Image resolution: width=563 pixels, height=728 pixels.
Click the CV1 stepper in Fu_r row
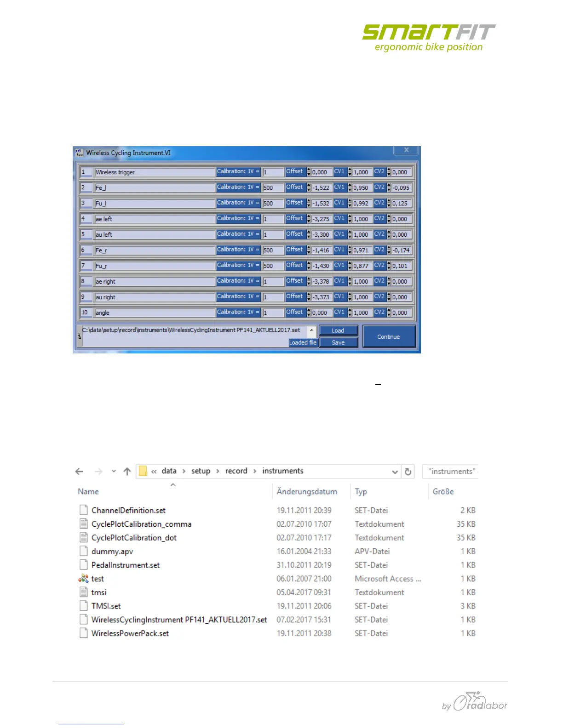pos(350,266)
